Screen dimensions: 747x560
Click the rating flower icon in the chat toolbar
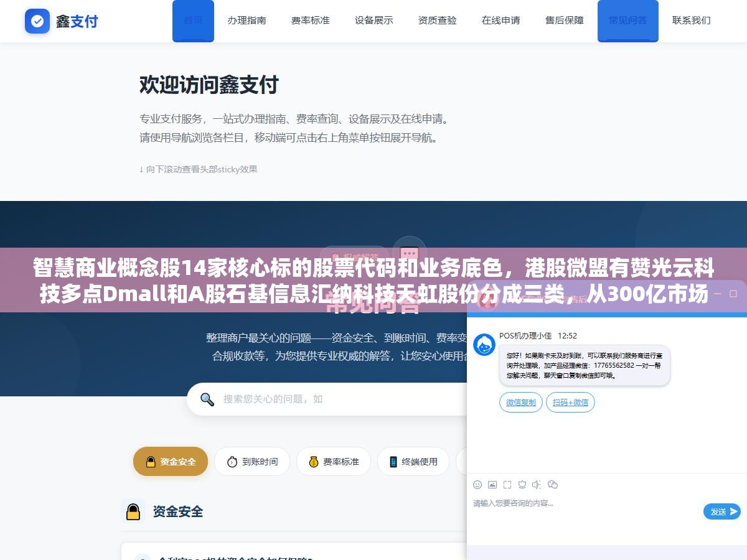(x=522, y=485)
